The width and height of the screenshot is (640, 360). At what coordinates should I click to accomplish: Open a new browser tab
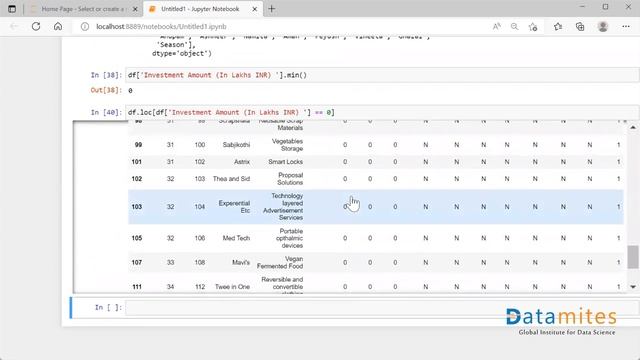coord(271,9)
